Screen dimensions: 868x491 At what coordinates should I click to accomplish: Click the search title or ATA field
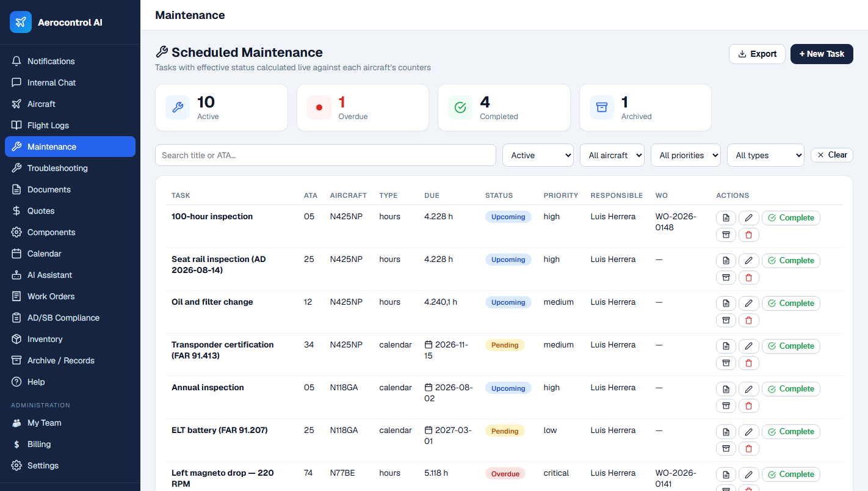(x=325, y=155)
